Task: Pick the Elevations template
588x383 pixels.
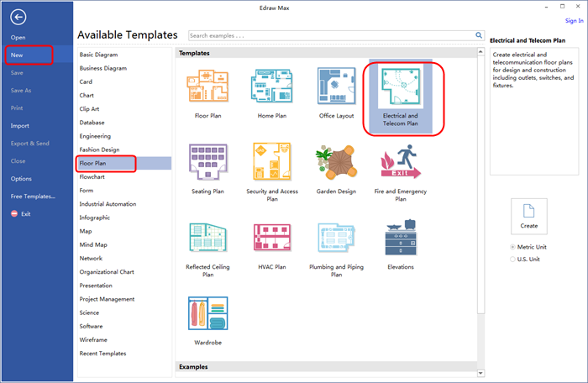Action: click(401, 238)
